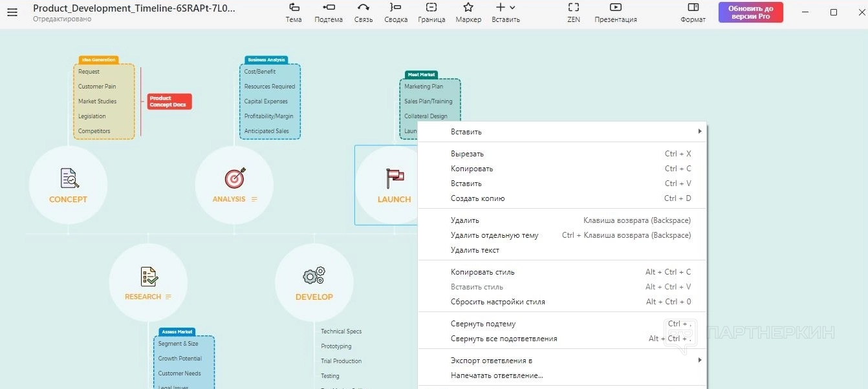868x389 pixels.
Task: Select the LAUNCH flag icon
Action: (395, 178)
